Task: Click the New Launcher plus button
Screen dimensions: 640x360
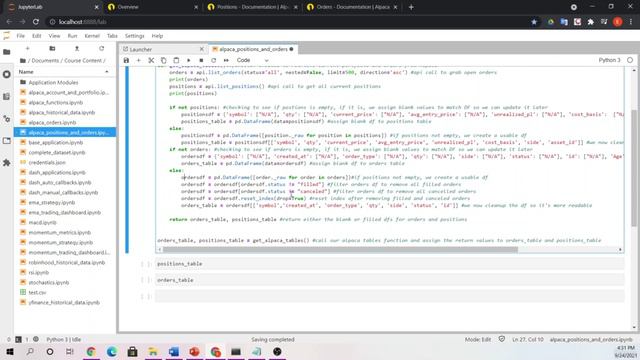Action: (x=28, y=49)
